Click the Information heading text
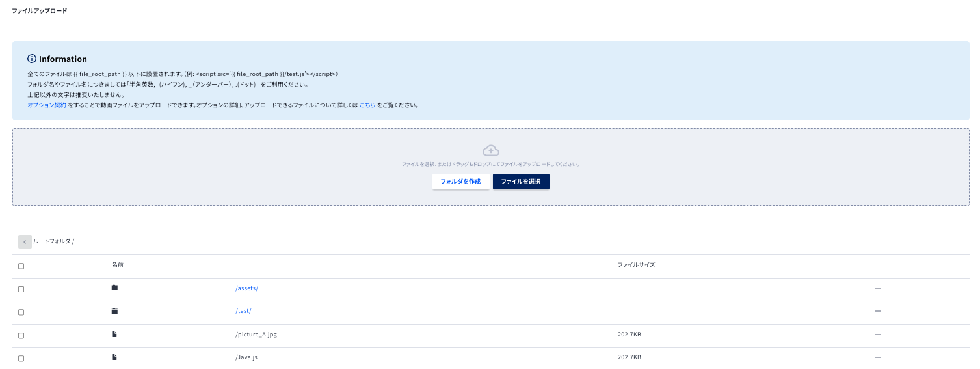Image resolution: width=980 pixels, height=369 pixels. pyautogui.click(x=63, y=59)
